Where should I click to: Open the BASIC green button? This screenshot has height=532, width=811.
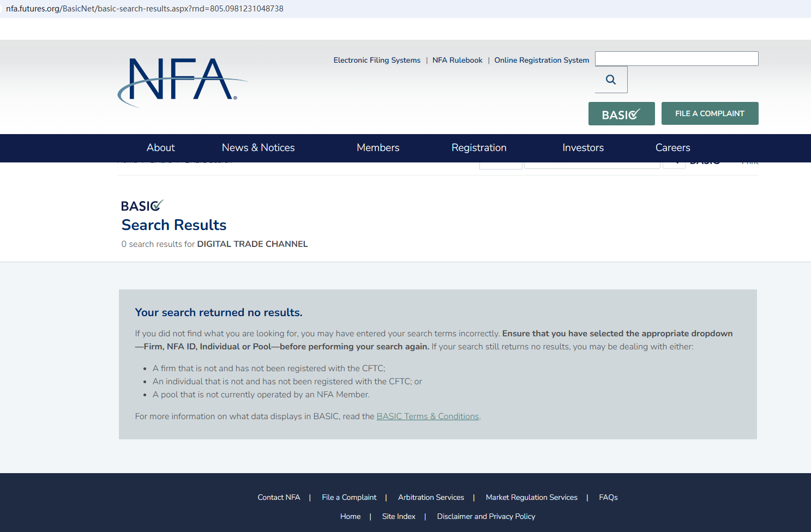pyautogui.click(x=621, y=113)
